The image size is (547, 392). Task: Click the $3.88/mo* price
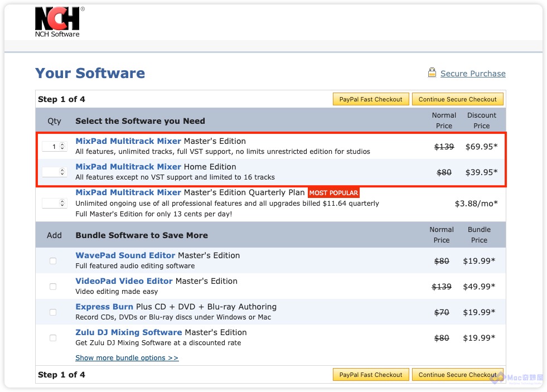(x=476, y=204)
